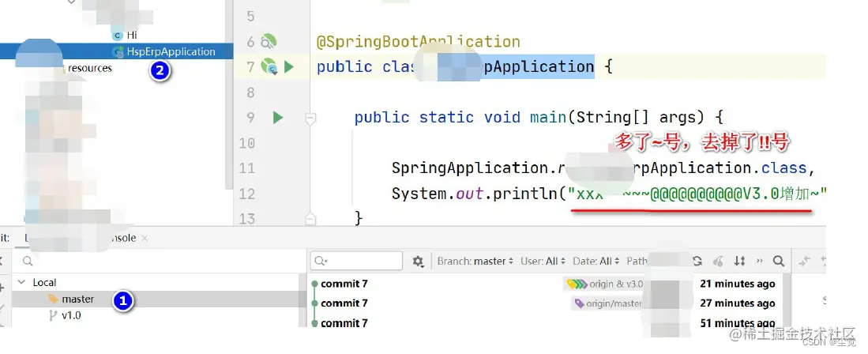Viewport: 868px width, 354px height.
Task: Click line number 5 in gutter
Action: (x=250, y=17)
